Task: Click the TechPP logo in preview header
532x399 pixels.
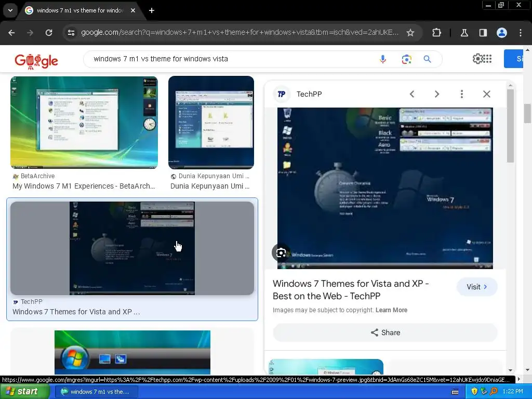Action: click(282, 94)
